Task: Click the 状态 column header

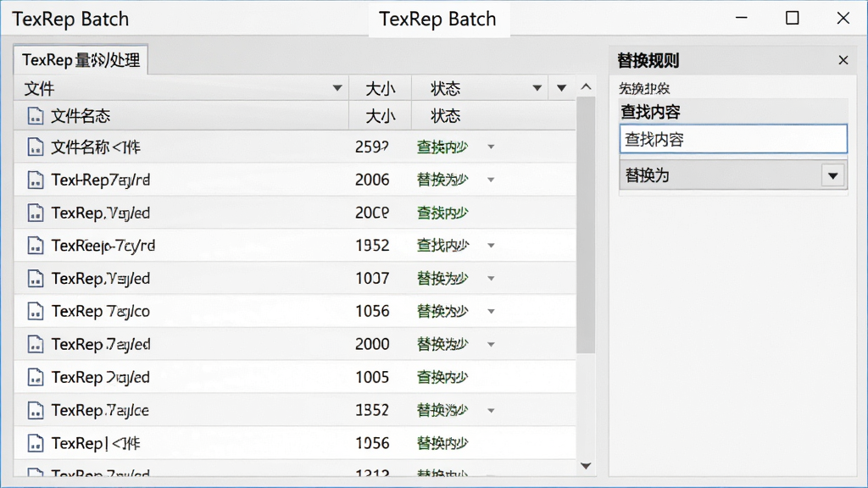Action: pos(480,88)
